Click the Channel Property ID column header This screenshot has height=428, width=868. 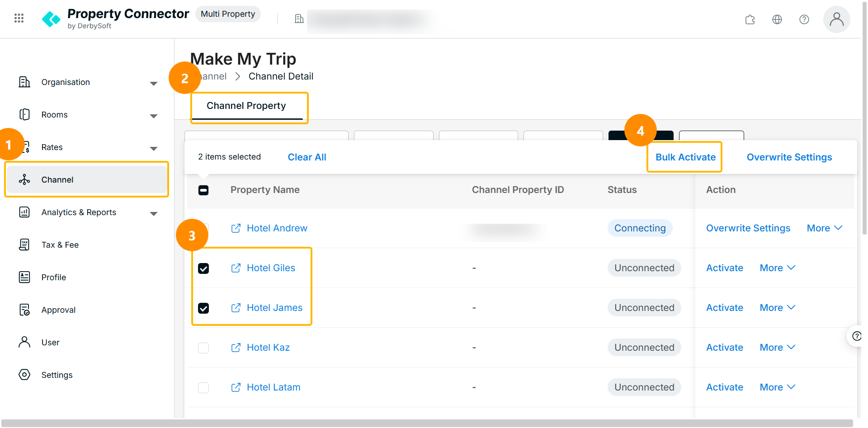click(518, 190)
